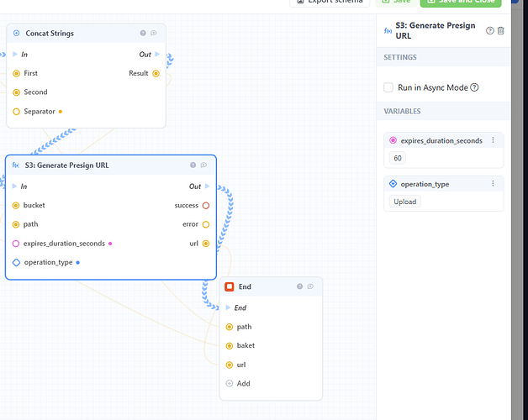
Task: Click the Out trigger port of S3 node
Action: click(x=207, y=186)
